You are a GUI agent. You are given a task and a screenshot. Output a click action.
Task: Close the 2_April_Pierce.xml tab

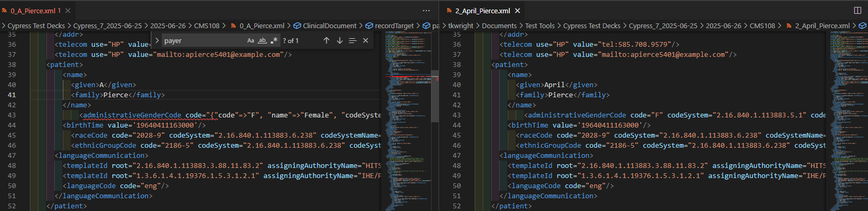coord(517,11)
